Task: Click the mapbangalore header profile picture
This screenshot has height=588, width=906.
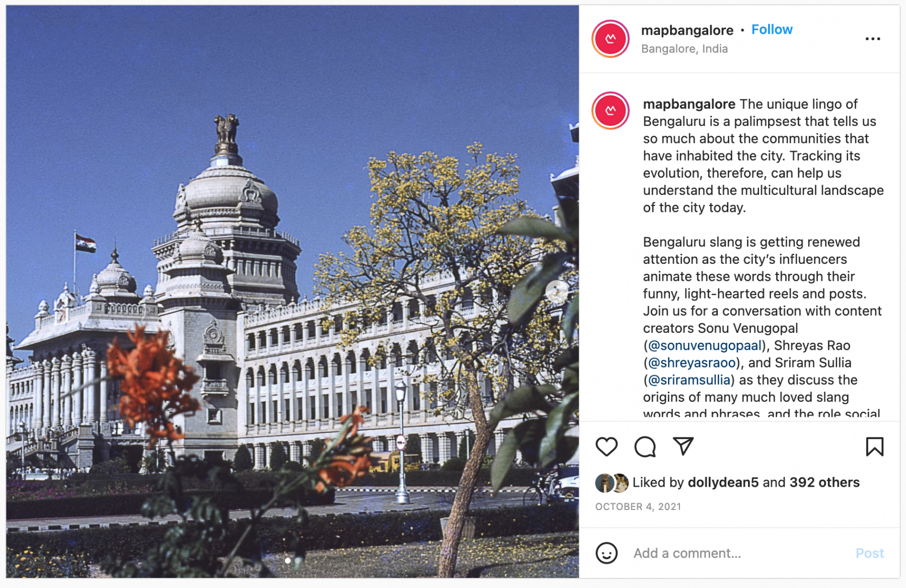Action: 611,39
